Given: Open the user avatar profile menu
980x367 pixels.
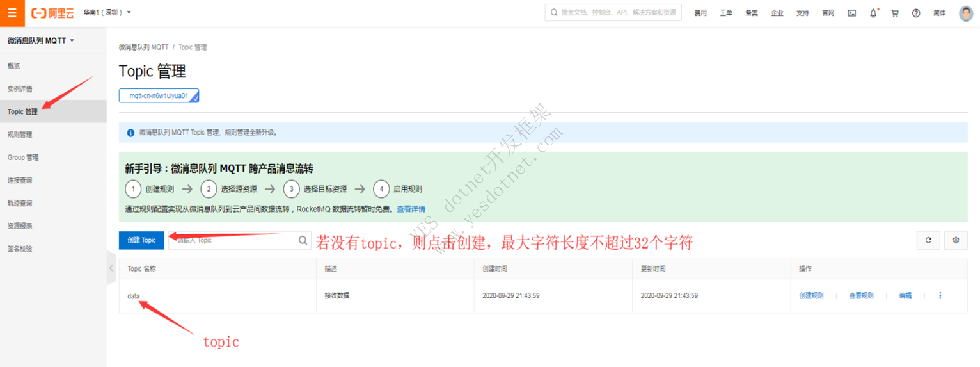Looking at the screenshot, I should [966, 13].
